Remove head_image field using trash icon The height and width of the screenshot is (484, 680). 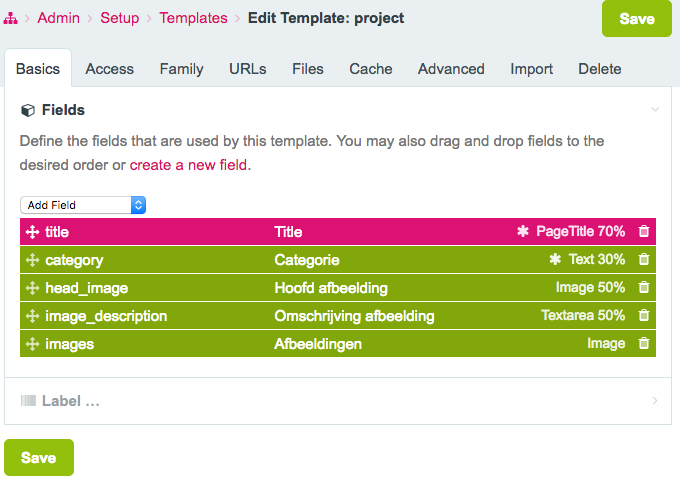tap(644, 287)
